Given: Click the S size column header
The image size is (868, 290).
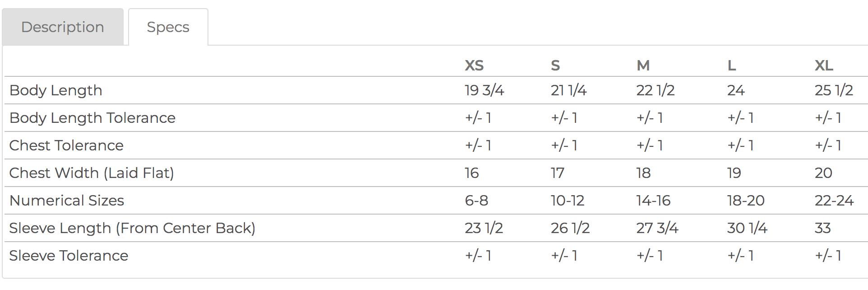Looking at the screenshot, I should tap(555, 65).
